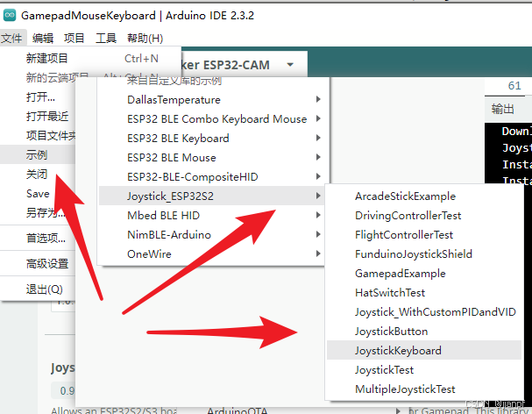Viewport: 532px width, 414px height.
Task: Choose 另存为... in the file menu
Action: pos(38,213)
